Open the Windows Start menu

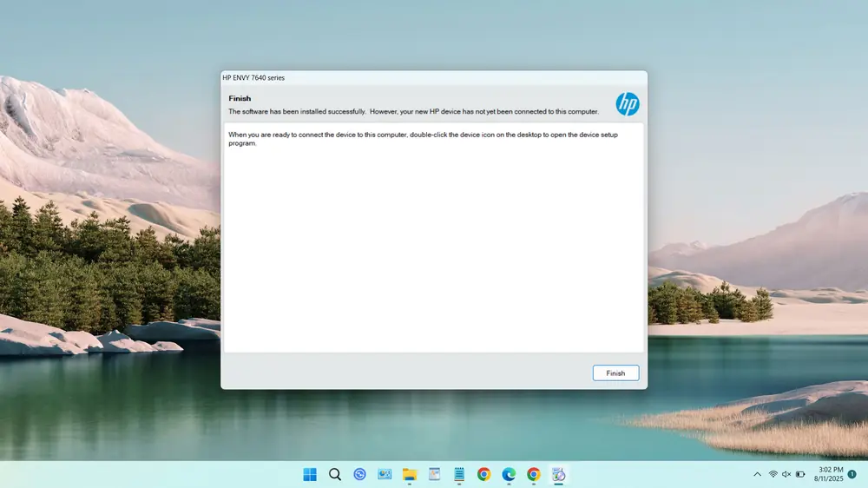pos(310,474)
